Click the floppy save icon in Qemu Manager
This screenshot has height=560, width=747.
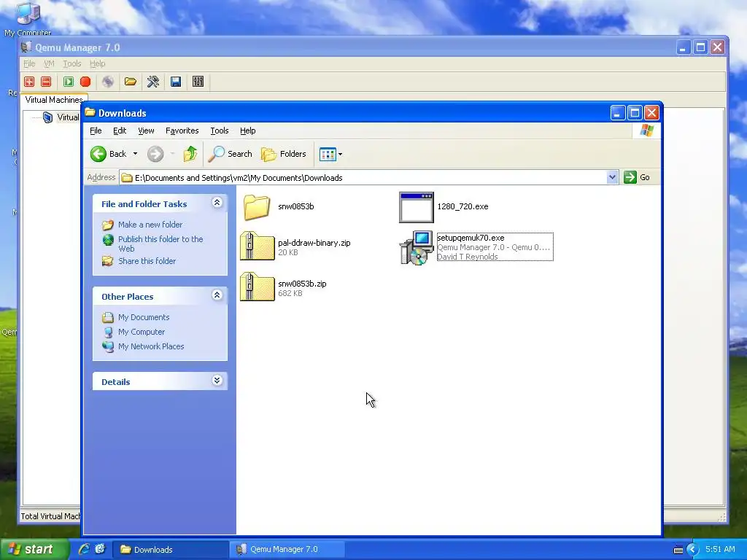176,82
